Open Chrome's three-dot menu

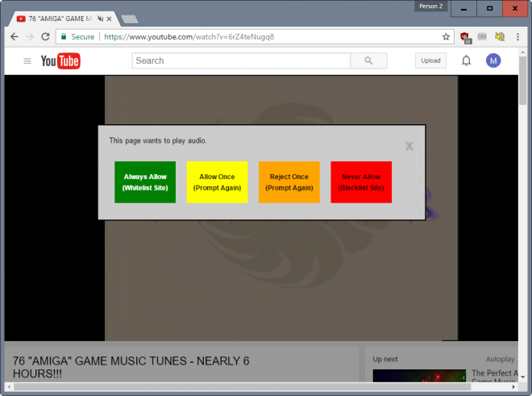[x=518, y=36]
